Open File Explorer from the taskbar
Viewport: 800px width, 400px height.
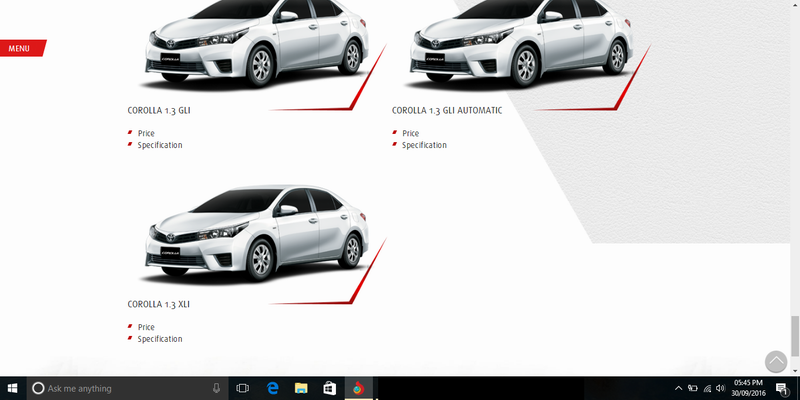click(301, 388)
